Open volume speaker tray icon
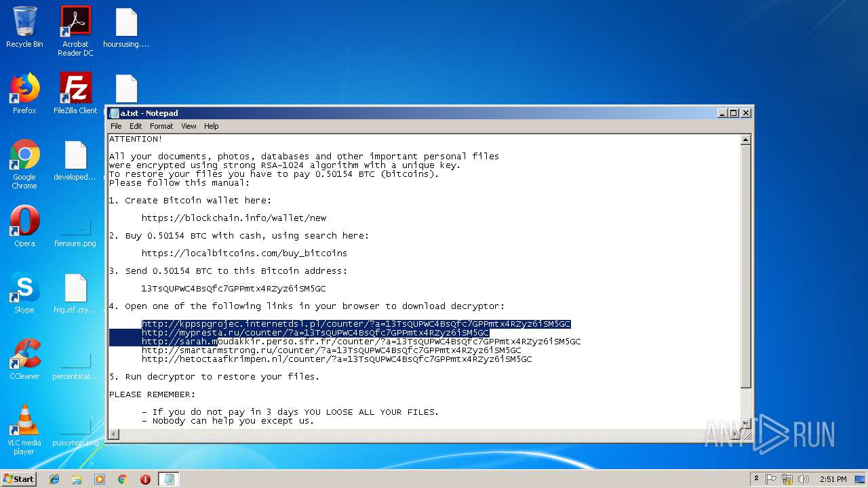The width and height of the screenshot is (868, 488). tap(803, 479)
